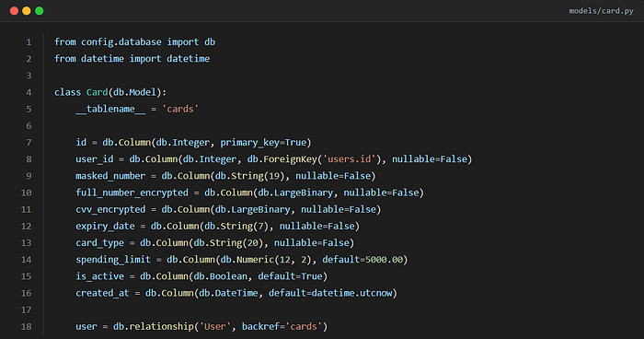This screenshot has height=339, width=644.
Task: Click 'cvv_encrypted' variable name
Action: pos(110,209)
